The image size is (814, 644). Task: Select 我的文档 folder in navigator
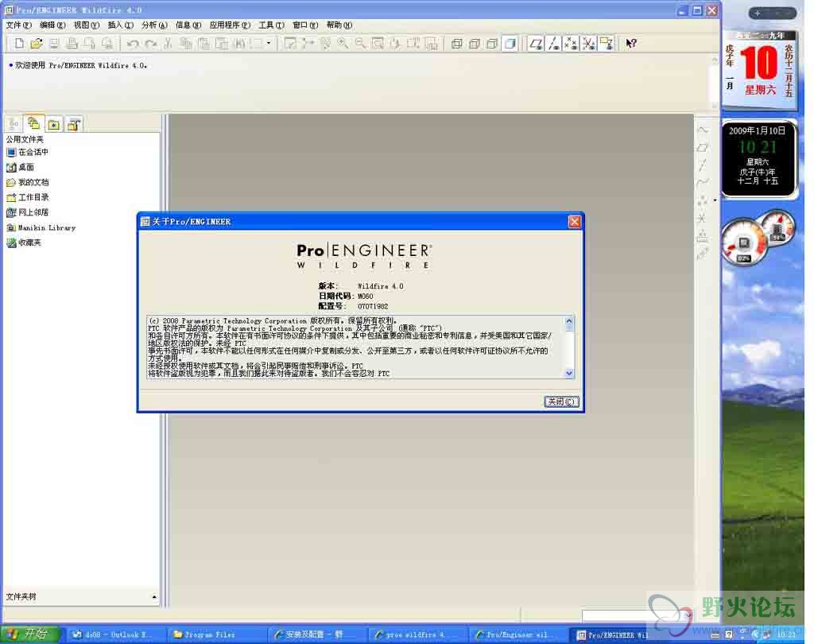click(28, 182)
